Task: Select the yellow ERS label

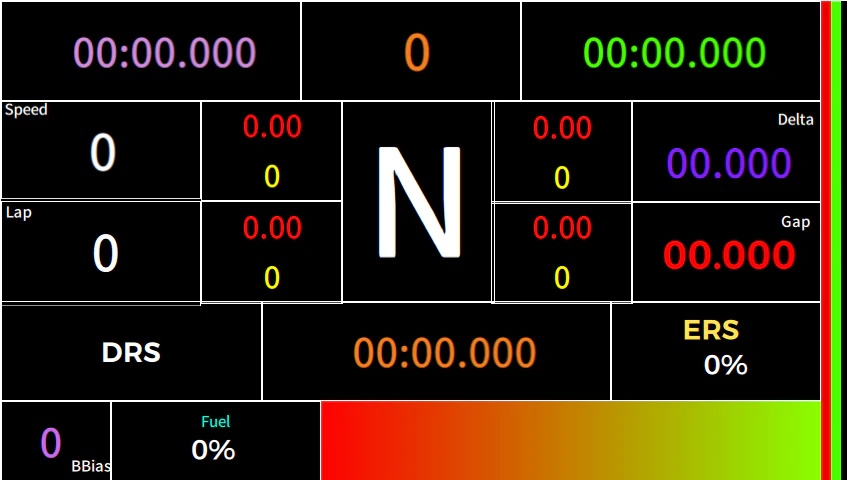Action: click(711, 330)
